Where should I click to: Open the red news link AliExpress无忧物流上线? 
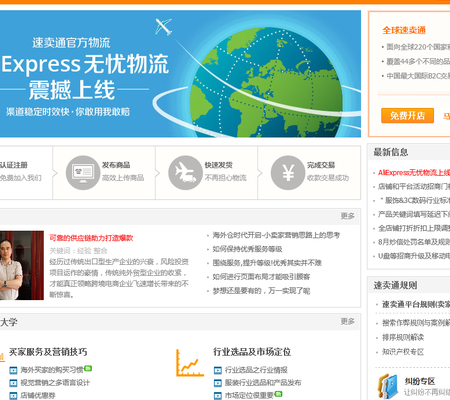[414, 173]
